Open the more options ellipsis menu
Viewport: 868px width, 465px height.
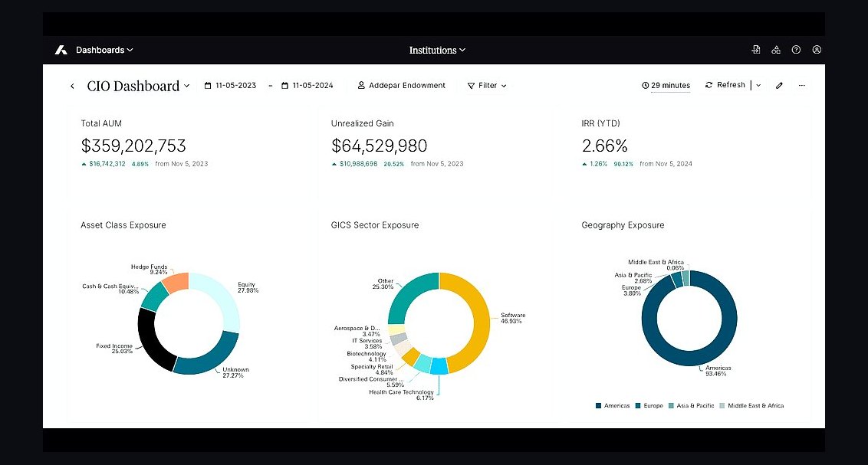click(801, 85)
